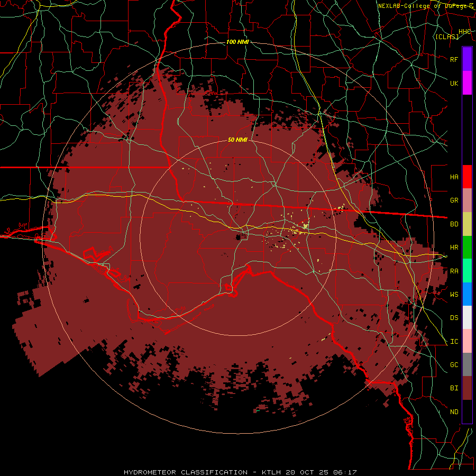Select the light pink IC legend swatch
Screen dimensions: 476x476
tap(467, 341)
